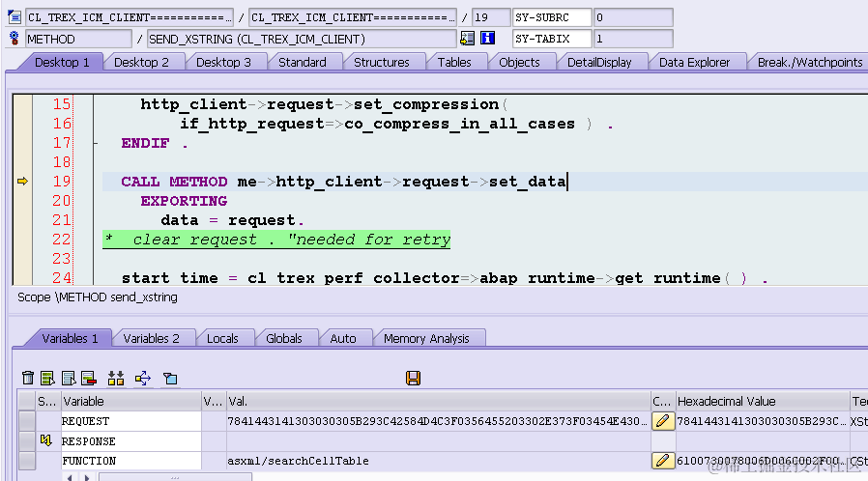This screenshot has width=868, height=481.
Task: Click the RESPONSE variable name cell
Action: point(131,440)
